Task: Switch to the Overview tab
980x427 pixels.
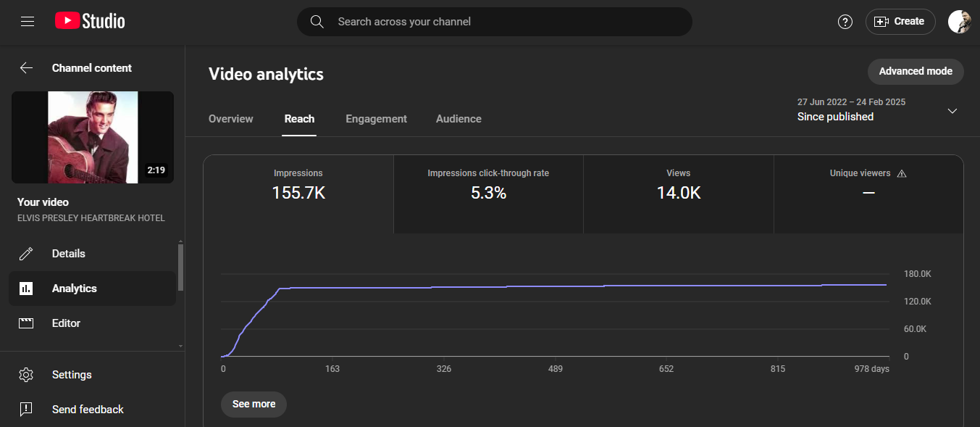Action: [x=231, y=119]
